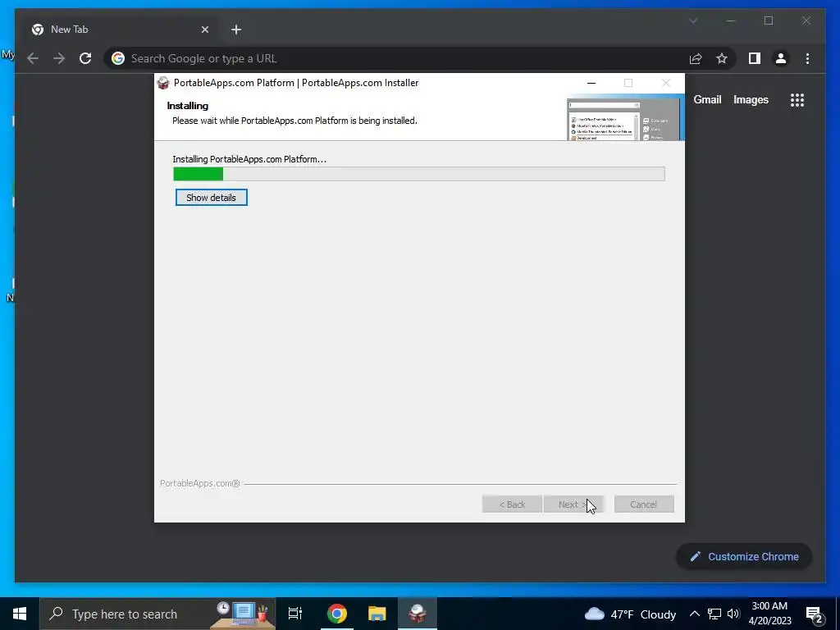
Task: Open network status tray icon
Action: (714, 614)
